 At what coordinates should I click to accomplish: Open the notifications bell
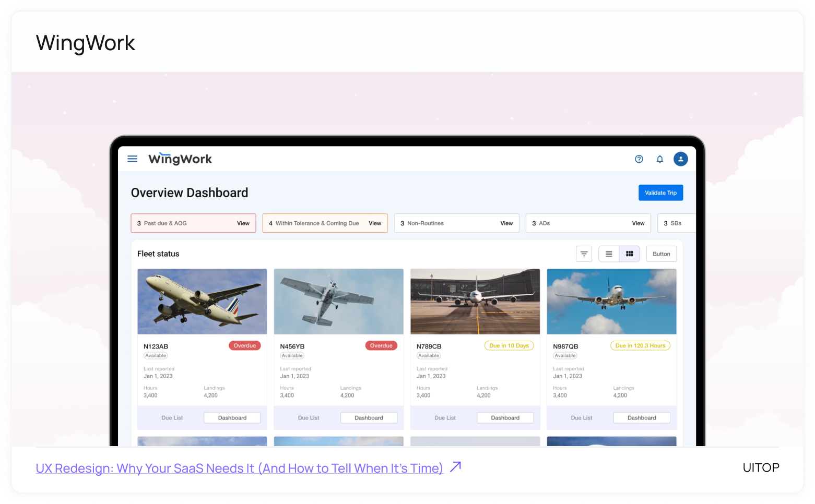coord(660,159)
